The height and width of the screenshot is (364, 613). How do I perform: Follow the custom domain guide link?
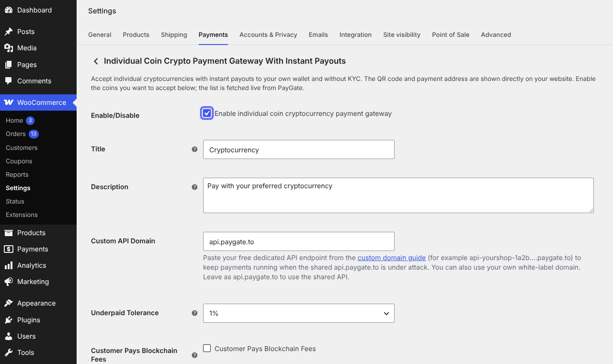pyautogui.click(x=392, y=258)
